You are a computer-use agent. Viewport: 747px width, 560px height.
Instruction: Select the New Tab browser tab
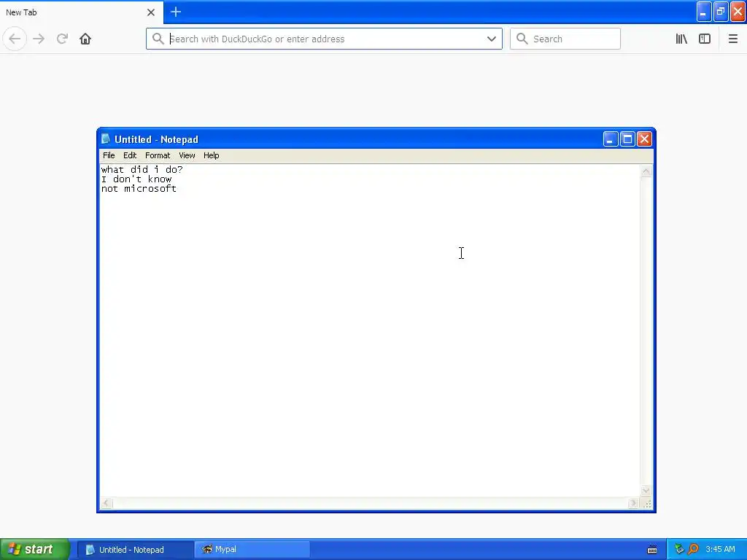[x=82, y=12]
